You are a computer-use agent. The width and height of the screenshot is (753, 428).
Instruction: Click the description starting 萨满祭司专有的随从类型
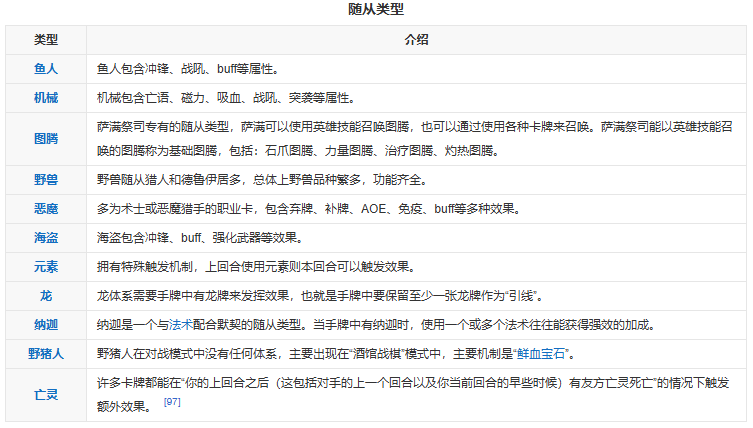(x=414, y=139)
